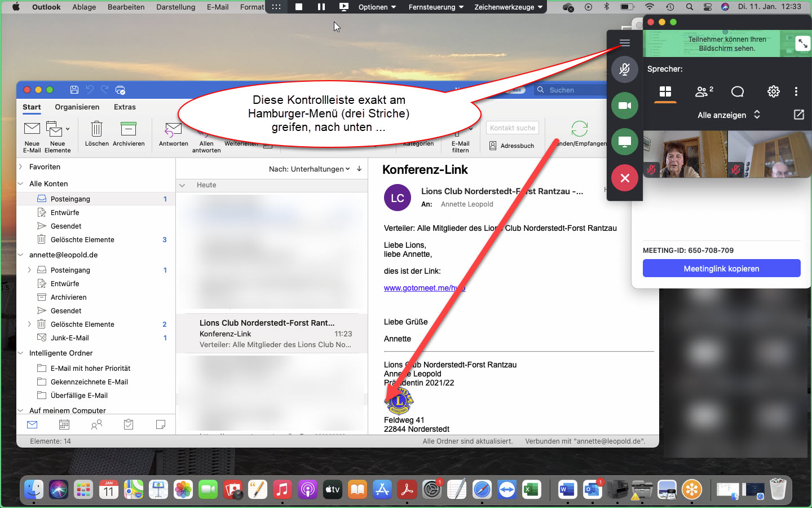The width and height of the screenshot is (812, 508).
Task: Select the woman's webcam thumbnail
Action: 685,155
